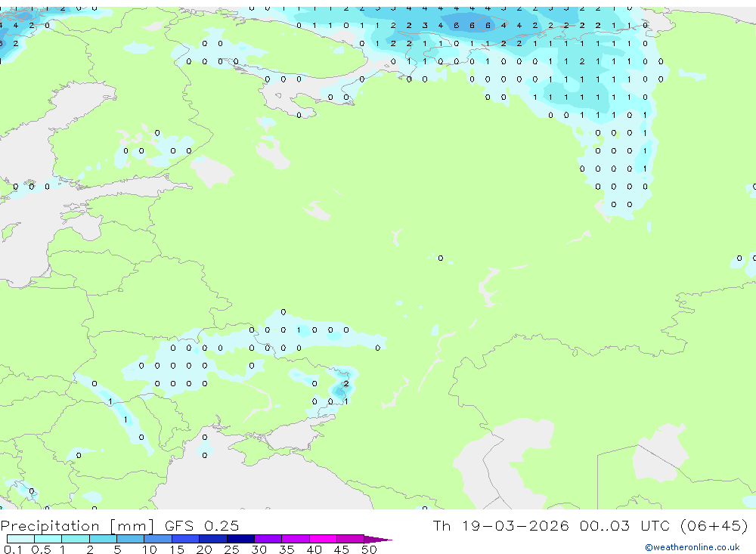Select the 45–50 mm dark magenta legend swatch

click(351, 539)
